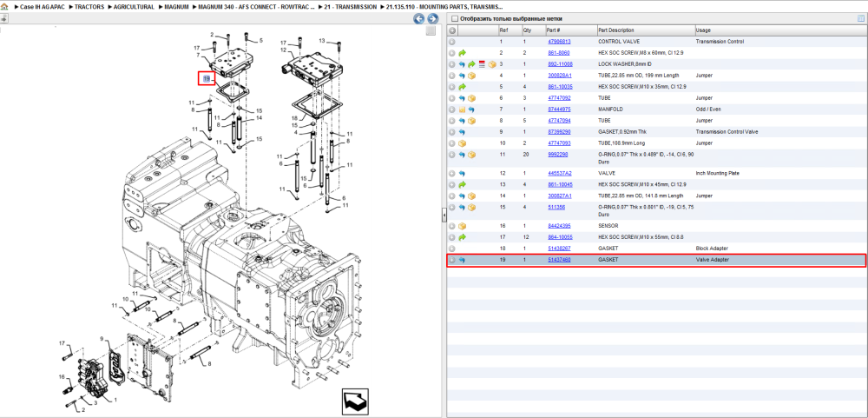Image resolution: width=868 pixels, height=418 pixels.
Task: Open the TRACTORS breadcrumb level
Action: point(89,7)
